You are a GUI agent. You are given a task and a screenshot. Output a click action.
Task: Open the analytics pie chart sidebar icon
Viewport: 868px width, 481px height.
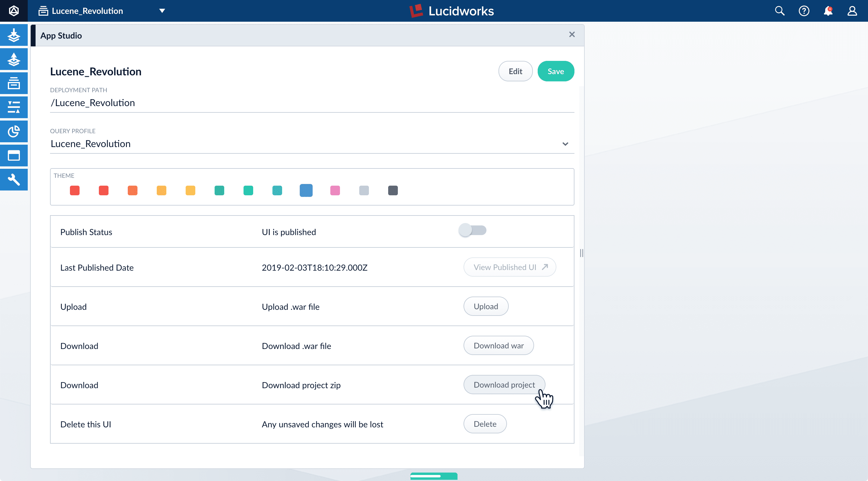tap(14, 131)
